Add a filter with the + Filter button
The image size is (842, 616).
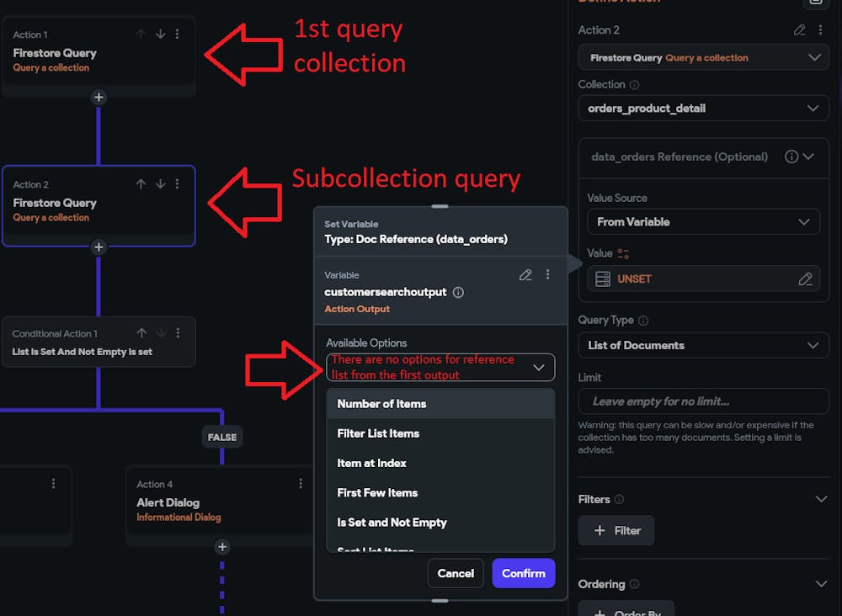pos(616,530)
